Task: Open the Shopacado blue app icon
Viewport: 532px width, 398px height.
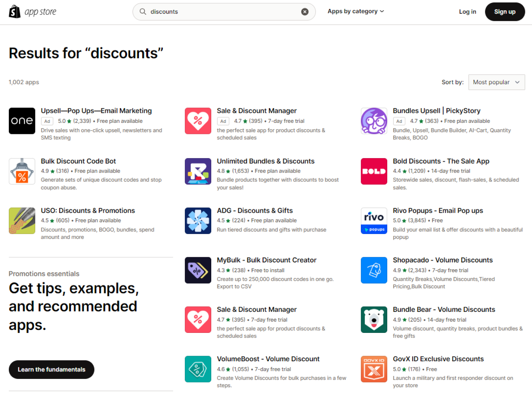Action: click(x=374, y=270)
